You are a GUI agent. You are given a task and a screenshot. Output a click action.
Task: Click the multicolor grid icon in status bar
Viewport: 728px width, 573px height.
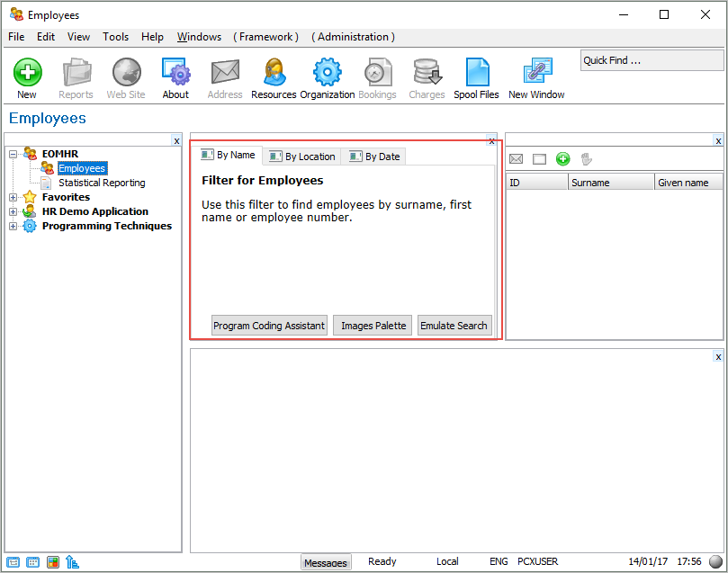53,562
